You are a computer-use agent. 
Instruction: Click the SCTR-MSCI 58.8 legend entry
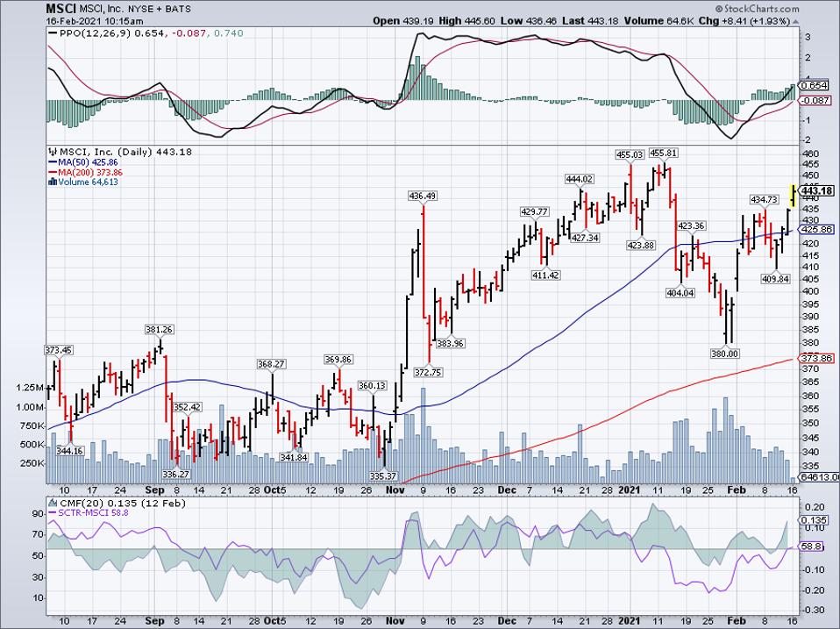tap(94, 513)
